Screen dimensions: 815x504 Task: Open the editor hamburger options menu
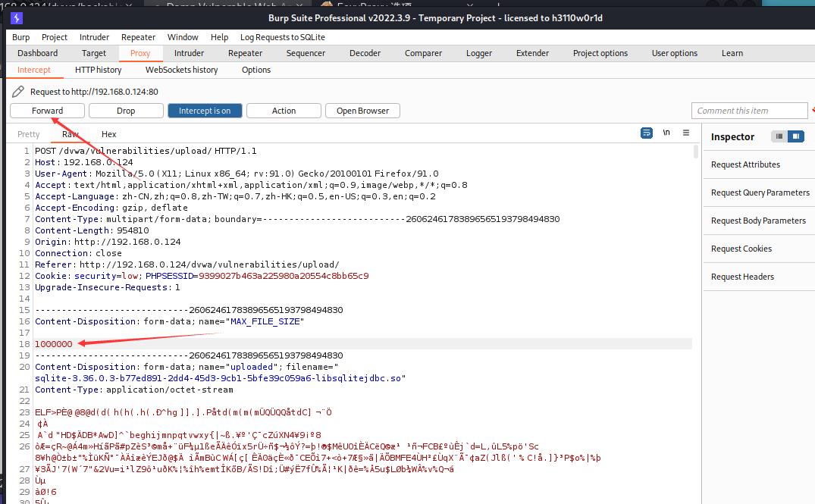click(x=686, y=133)
